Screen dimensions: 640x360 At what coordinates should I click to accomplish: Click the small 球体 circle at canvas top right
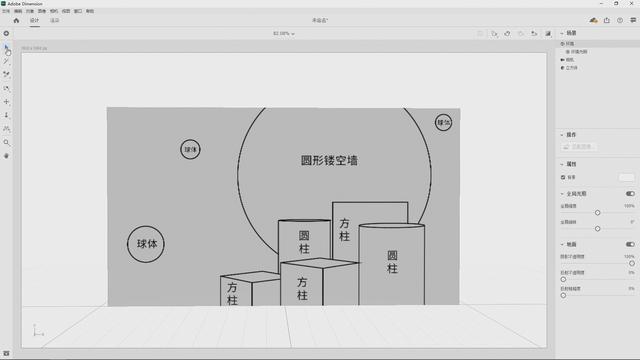coord(443,122)
